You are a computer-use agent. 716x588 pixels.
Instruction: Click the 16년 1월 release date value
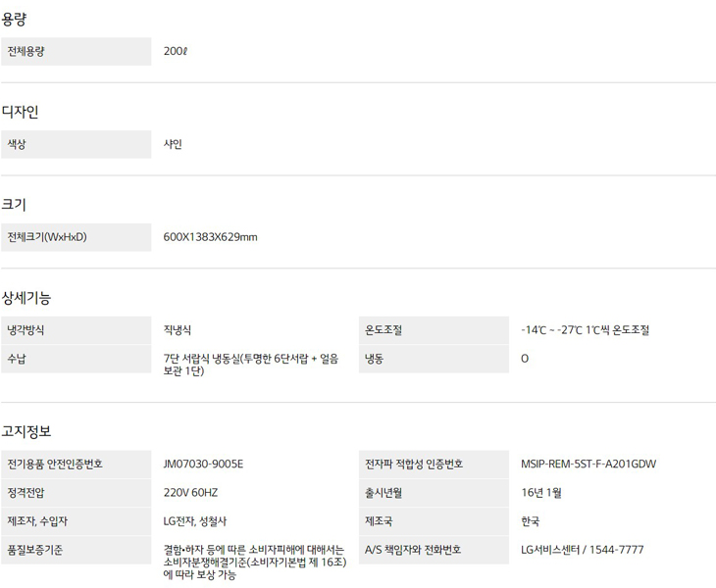tap(541, 493)
